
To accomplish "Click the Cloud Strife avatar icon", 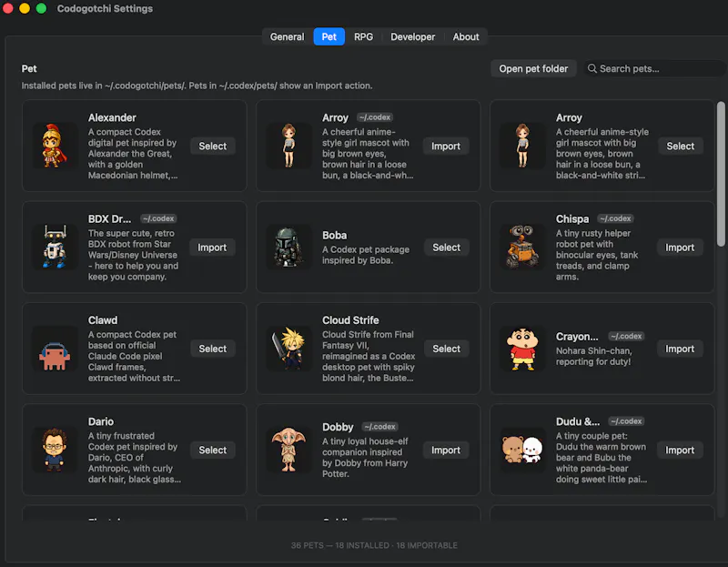I will (288, 349).
